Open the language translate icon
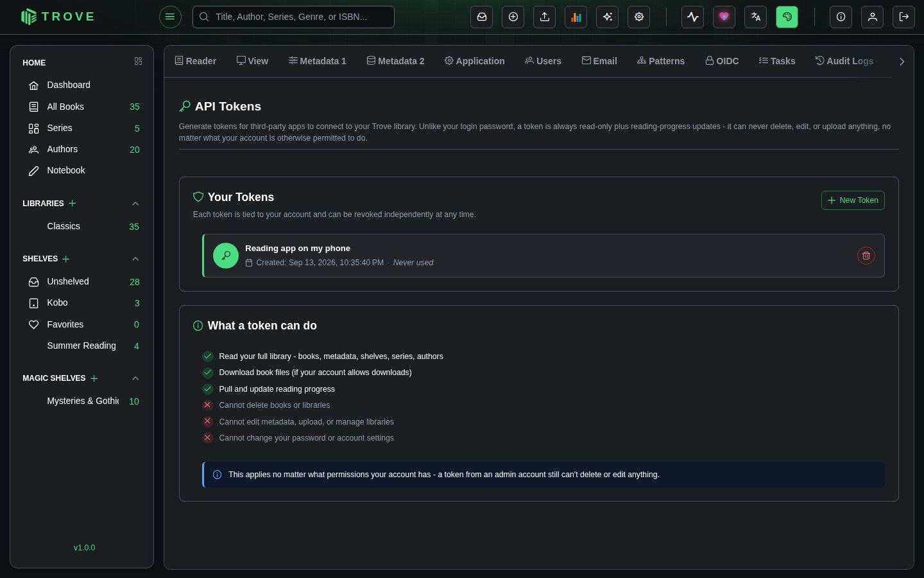Viewport: 924px width, 578px height. point(756,17)
